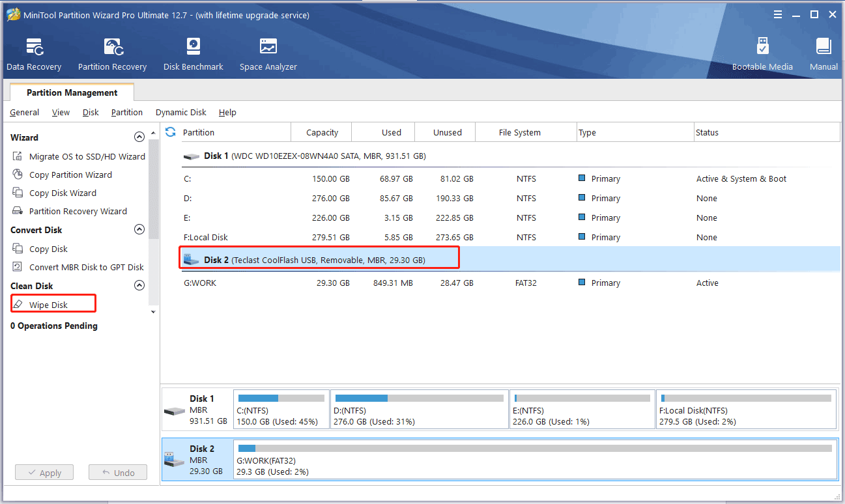
Task: Click the left panel scrollbar up arrow
Action: (x=154, y=133)
